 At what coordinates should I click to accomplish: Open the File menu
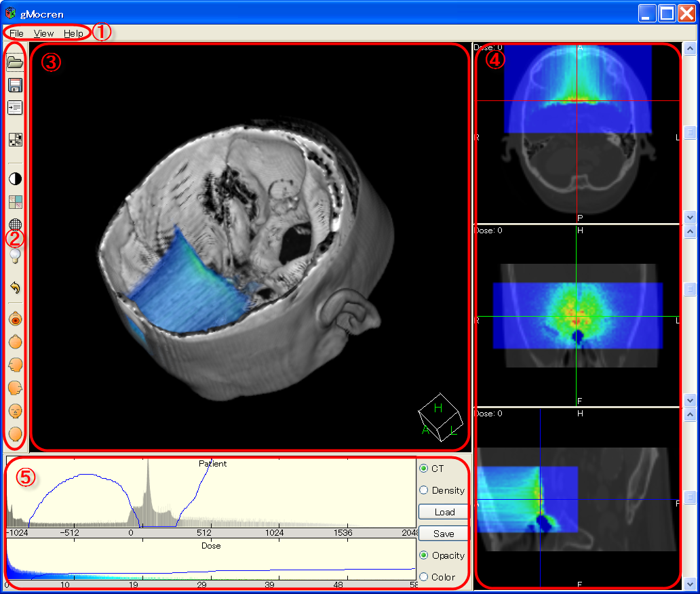pyautogui.click(x=16, y=33)
